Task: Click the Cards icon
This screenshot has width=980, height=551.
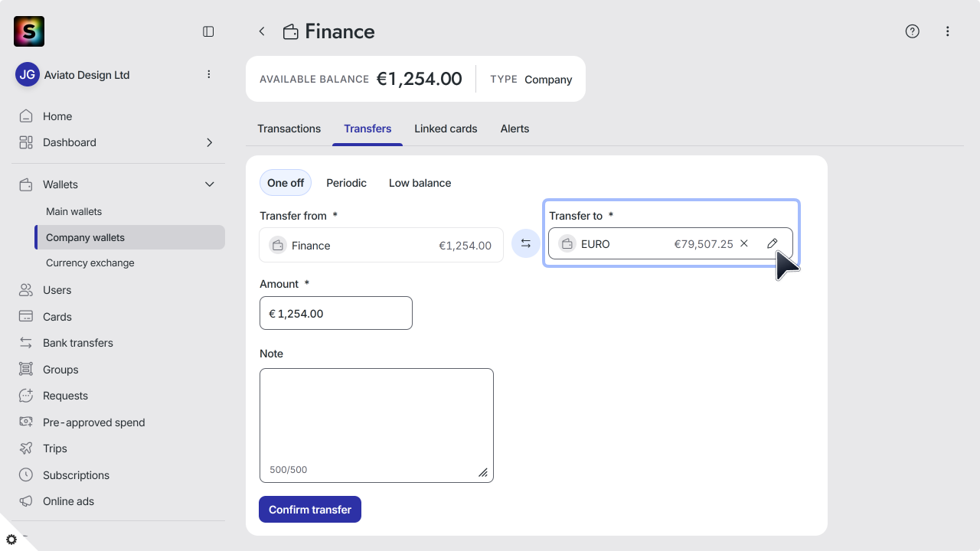Action: 26,317
